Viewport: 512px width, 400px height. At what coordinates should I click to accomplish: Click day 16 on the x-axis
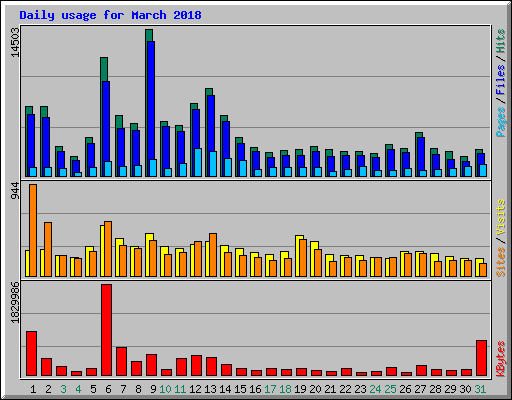pyautogui.click(x=255, y=389)
